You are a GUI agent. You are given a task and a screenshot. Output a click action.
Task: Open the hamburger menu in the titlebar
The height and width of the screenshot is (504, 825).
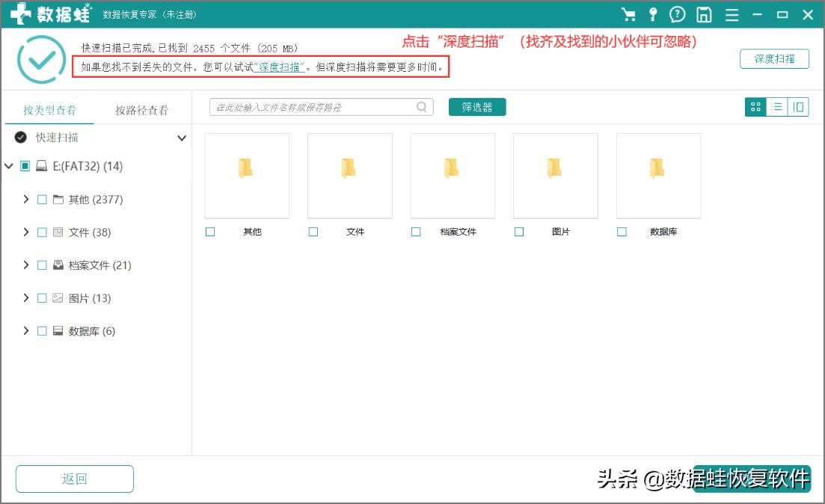(x=731, y=14)
